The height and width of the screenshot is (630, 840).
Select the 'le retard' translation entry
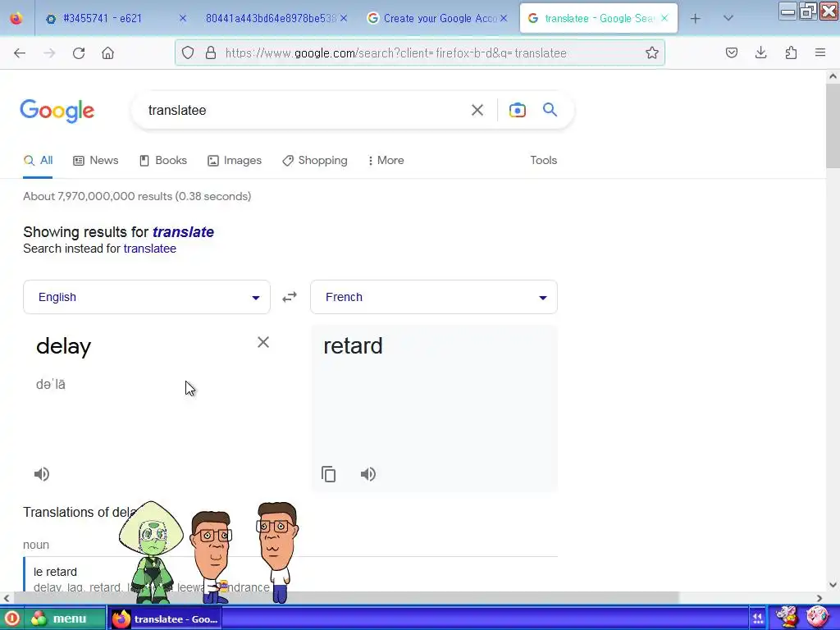(x=55, y=572)
